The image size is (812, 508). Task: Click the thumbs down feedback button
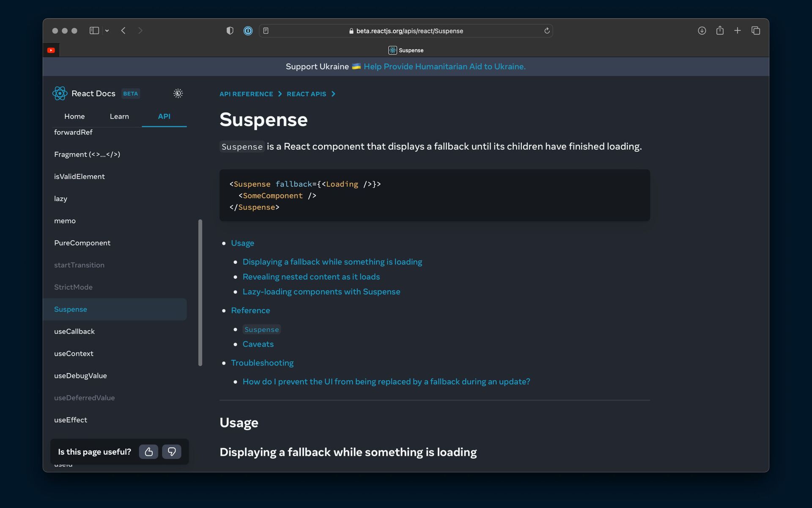point(172,452)
